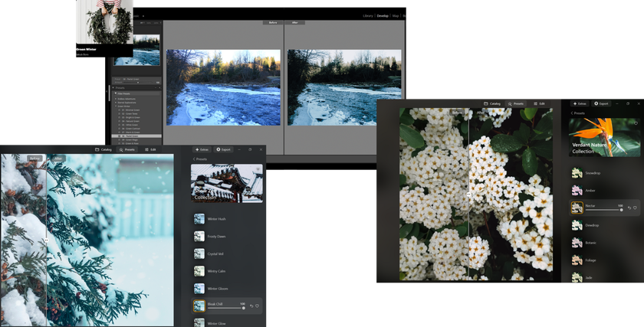Viewport: 644px width, 327px height.
Task: Select the 07 - Warm & Green preset
Action: (x=130, y=132)
